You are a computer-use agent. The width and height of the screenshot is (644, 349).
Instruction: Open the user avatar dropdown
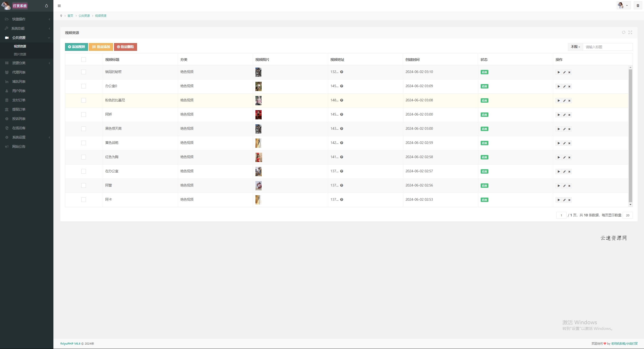point(623,5)
